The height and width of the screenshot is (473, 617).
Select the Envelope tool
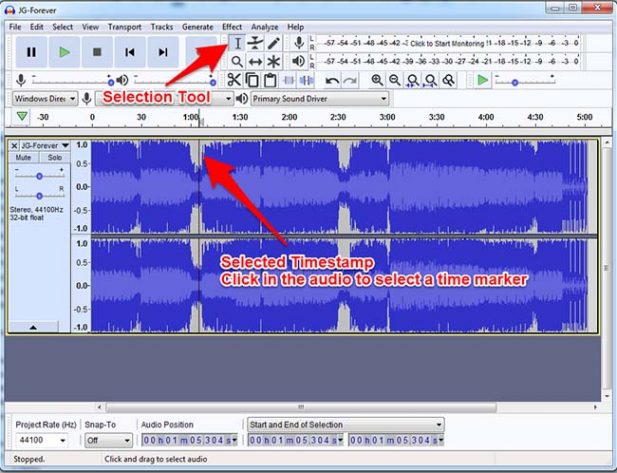[255, 43]
